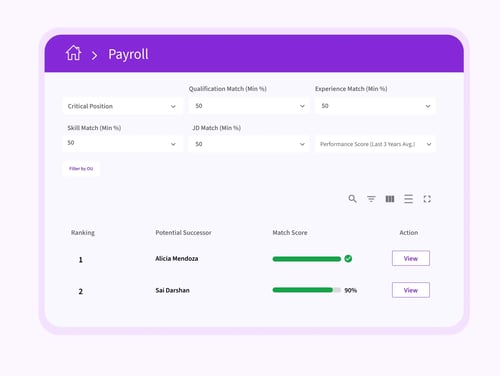Change row density icon
Screen dimensions: 500x376
point(408,199)
